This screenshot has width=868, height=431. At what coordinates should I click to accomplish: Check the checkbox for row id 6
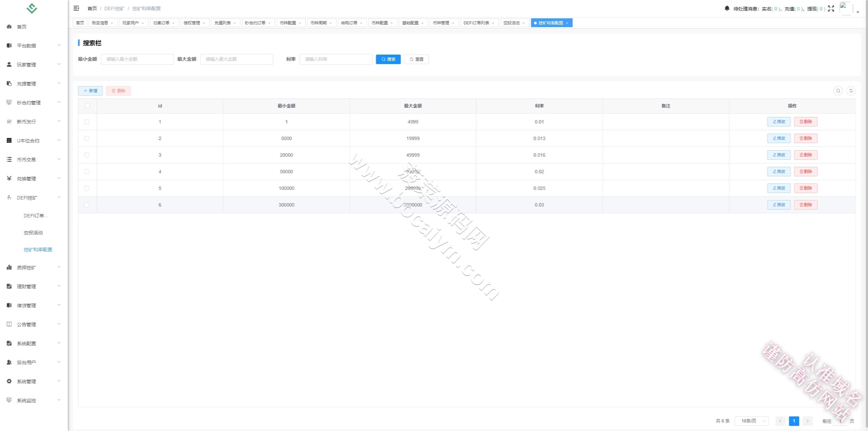click(x=87, y=205)
